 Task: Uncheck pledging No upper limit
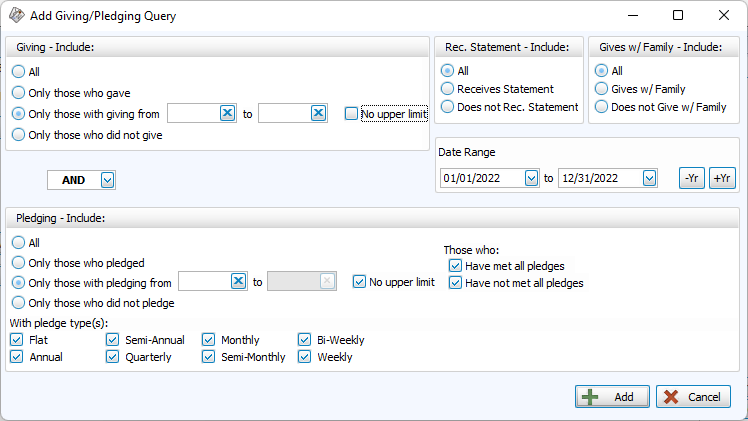pos(360,282)
